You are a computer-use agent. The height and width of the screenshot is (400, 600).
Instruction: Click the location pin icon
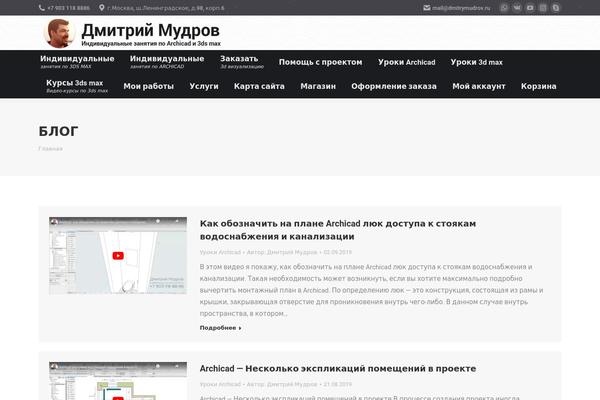point(101,8)
